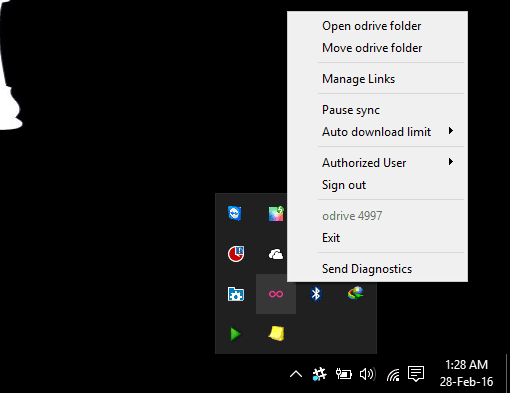
Task: Open the Action Center notifications icon
Action: pos(416,374)
